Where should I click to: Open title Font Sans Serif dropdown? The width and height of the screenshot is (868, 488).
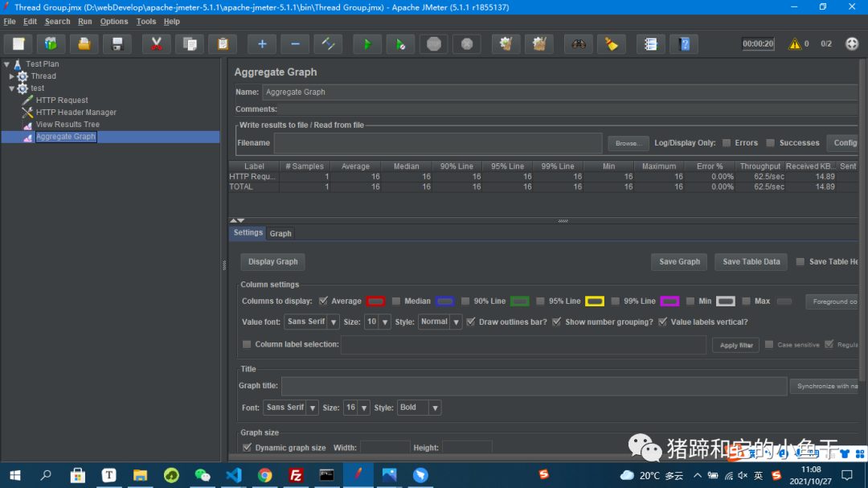[291, 408]
